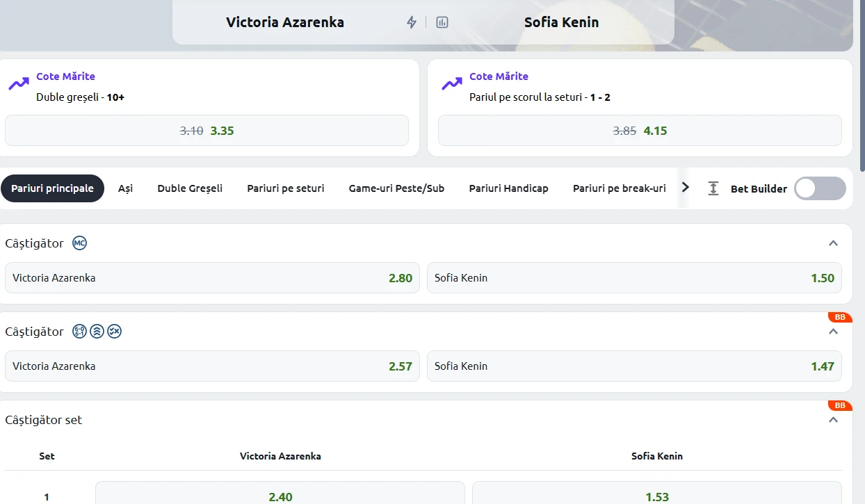Open the Duble Greșeli tab
The image size is (865, 504).
coord(190,188)
